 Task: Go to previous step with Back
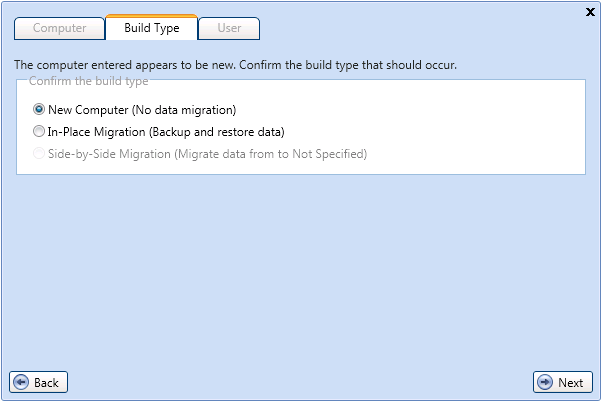[x=38, y=382]
